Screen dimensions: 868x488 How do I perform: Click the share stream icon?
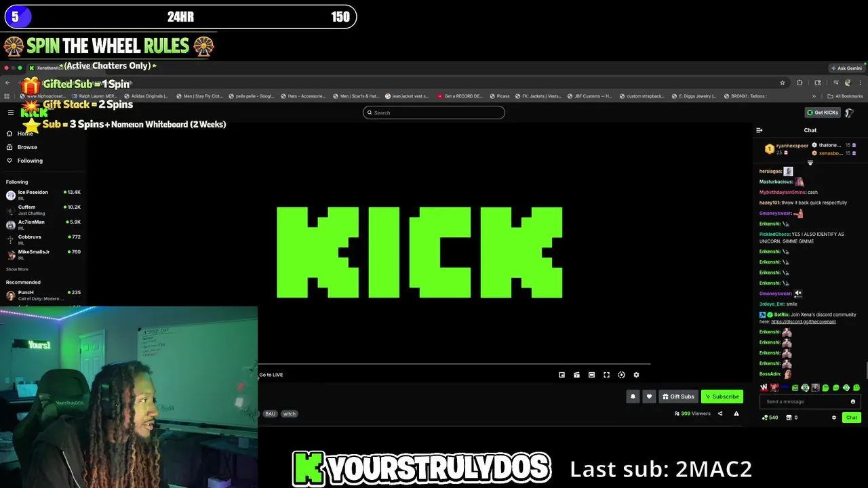(720, 413)
